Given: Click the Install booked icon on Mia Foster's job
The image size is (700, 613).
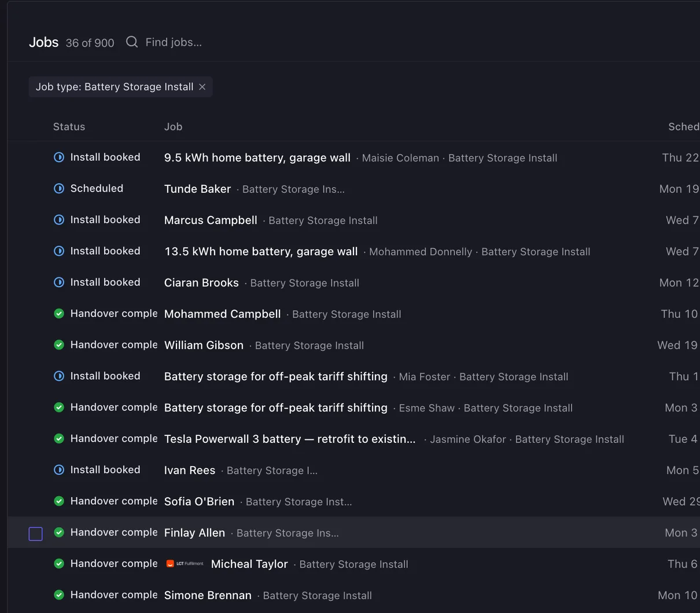Looking at the screenshot, I should [59, 376].
